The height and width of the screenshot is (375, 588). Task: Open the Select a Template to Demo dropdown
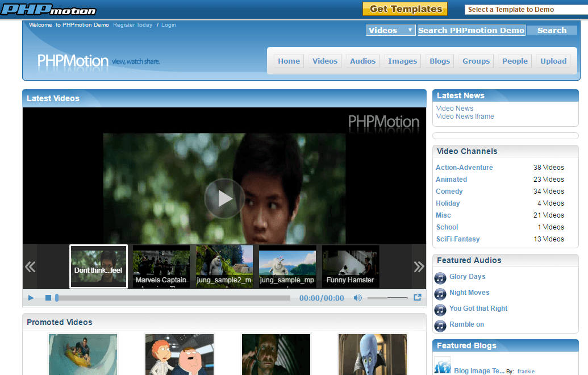click(x=526, y=10)
